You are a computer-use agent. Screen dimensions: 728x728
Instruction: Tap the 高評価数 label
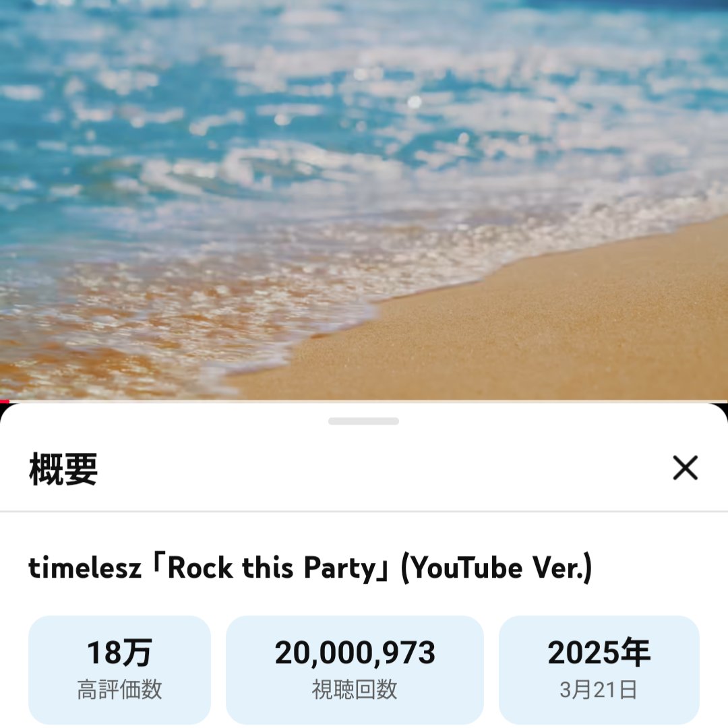[x=120, y=690]
